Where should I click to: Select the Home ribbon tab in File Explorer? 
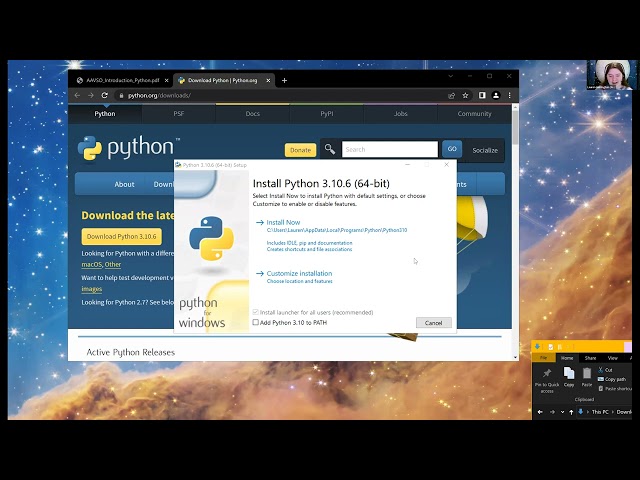(x=567, y=358)
